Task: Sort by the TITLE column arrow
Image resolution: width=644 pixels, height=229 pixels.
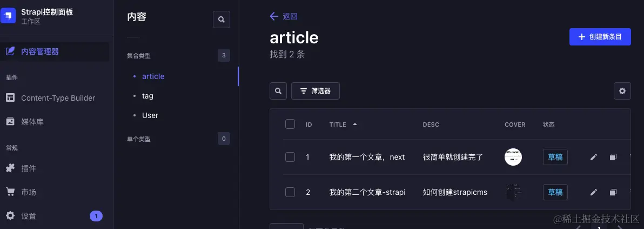Action: 355,124
